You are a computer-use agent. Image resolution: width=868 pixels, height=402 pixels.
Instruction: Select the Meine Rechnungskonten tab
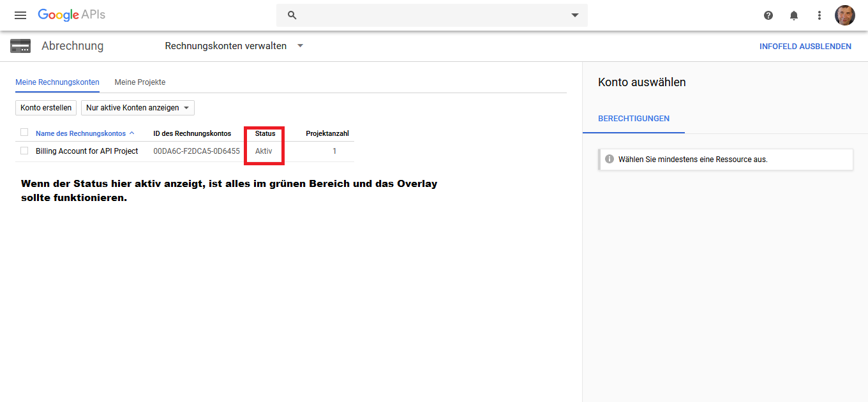[57, 82]
